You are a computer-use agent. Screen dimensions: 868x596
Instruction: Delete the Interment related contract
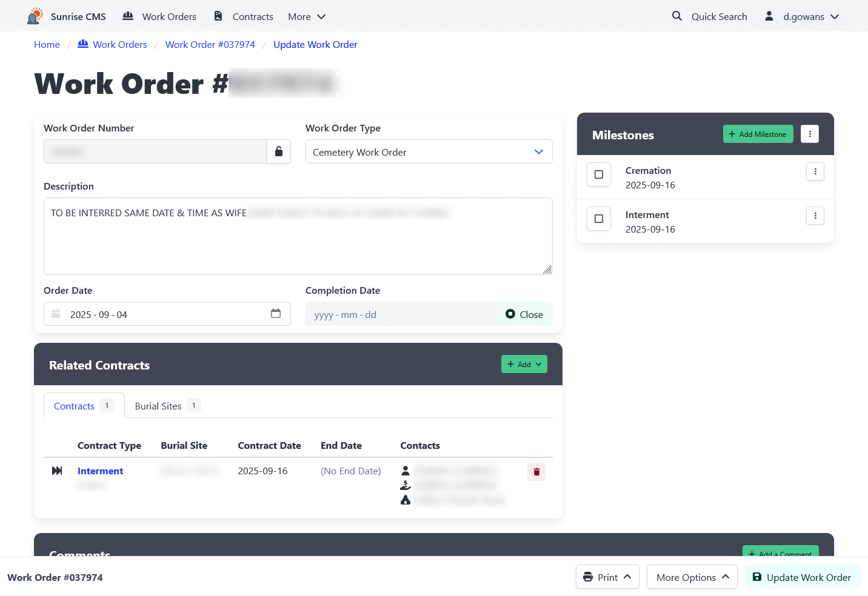[x=536, y=472]
